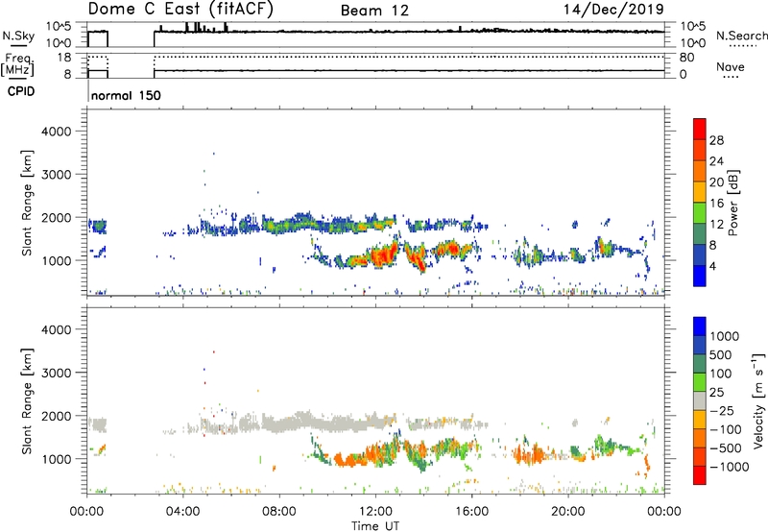Select the power panel "Slant Range [km]" label

click(27, 203)
